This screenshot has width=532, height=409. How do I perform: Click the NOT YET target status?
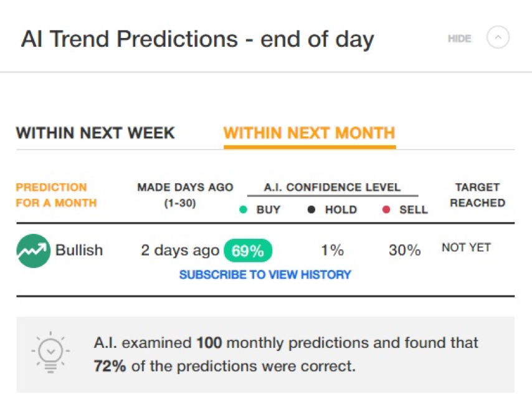pos(466,248)
